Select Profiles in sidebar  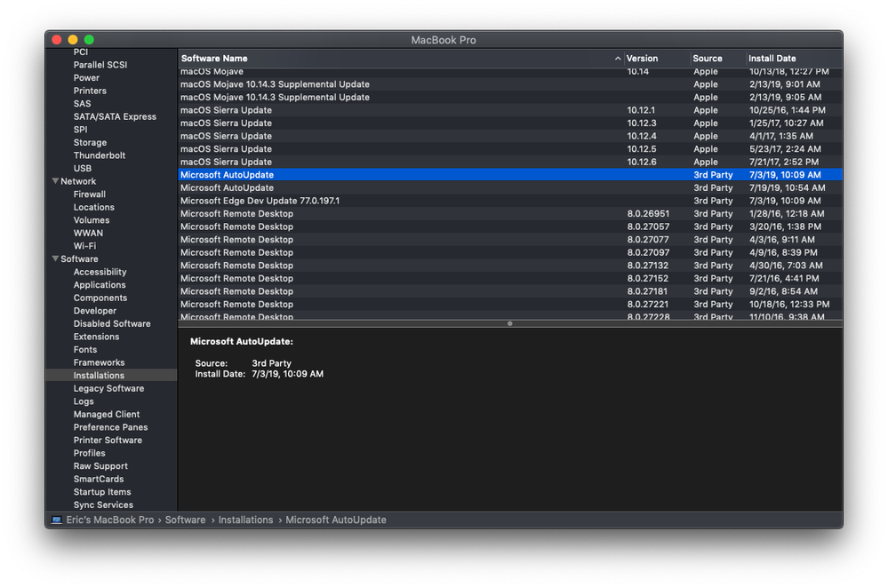click(x=89, y=453)
